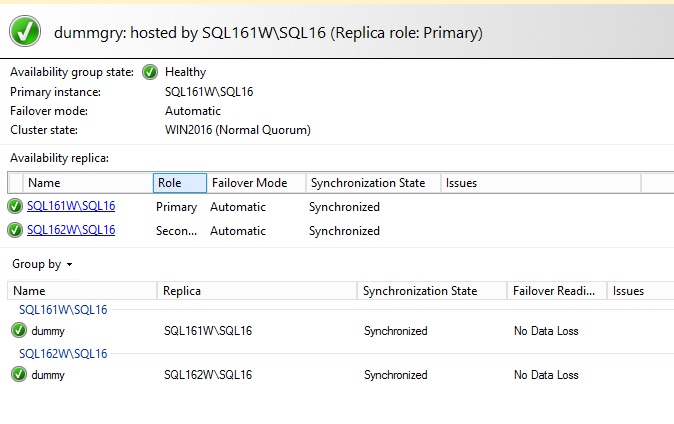Sort replicas by the Role column header
Screen dimensions: 674x424
(180, 183)
